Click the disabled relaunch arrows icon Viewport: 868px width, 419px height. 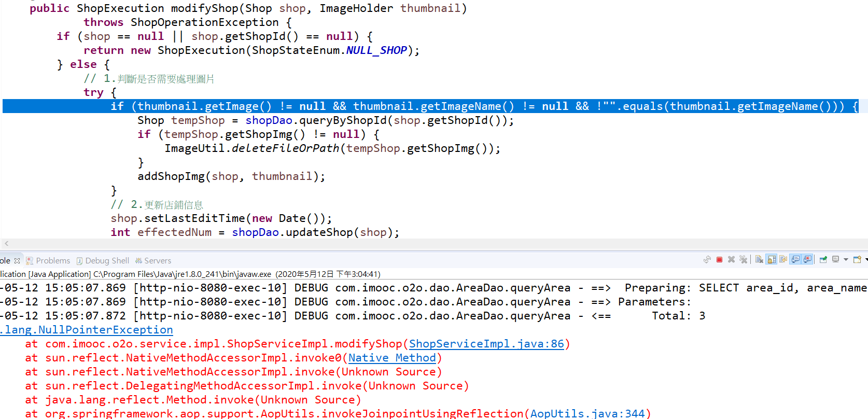click(707, 259)
